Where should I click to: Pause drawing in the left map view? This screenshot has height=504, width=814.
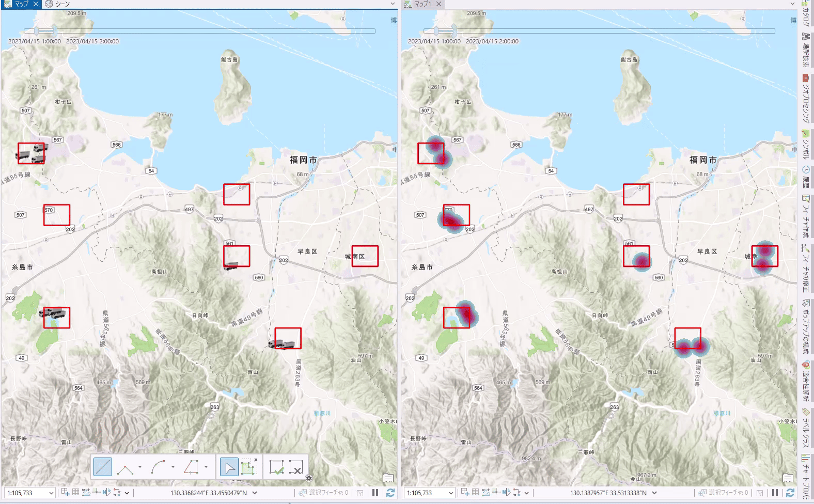click(375, 493)
